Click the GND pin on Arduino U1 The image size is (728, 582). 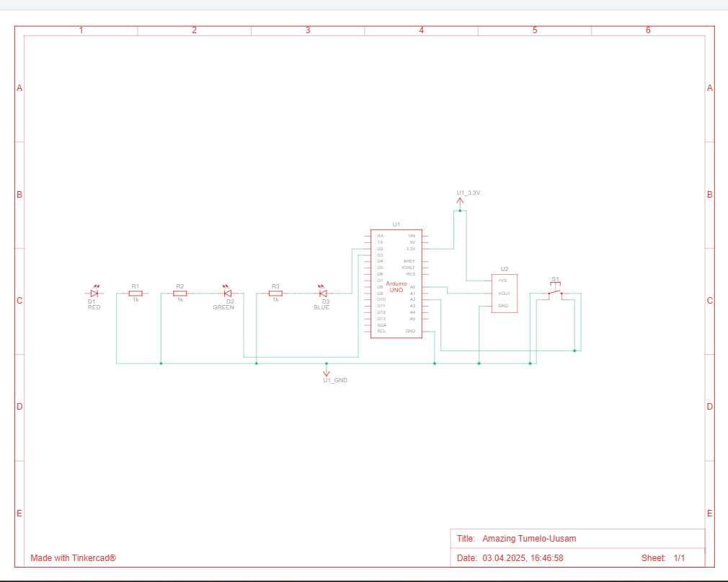(411, 331)
